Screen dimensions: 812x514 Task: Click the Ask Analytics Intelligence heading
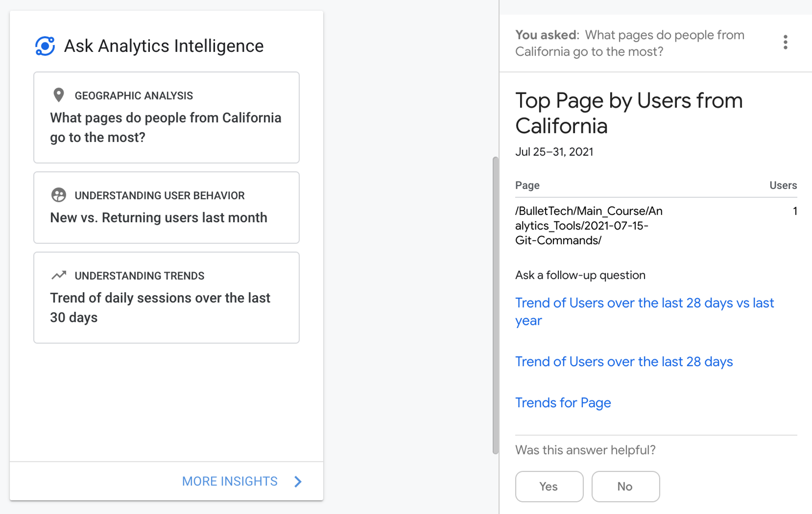(x=164, y=46)
